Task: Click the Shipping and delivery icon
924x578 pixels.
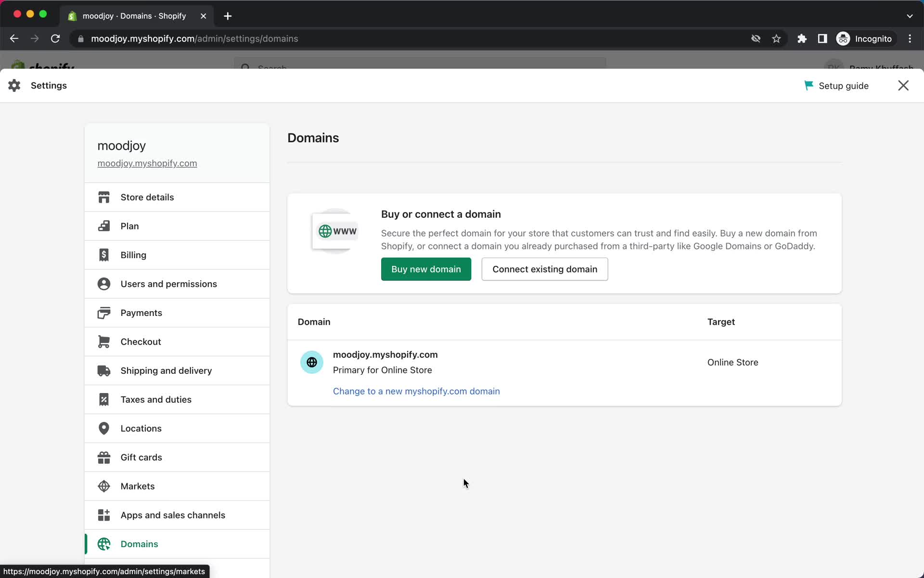Action: point(104,370)
